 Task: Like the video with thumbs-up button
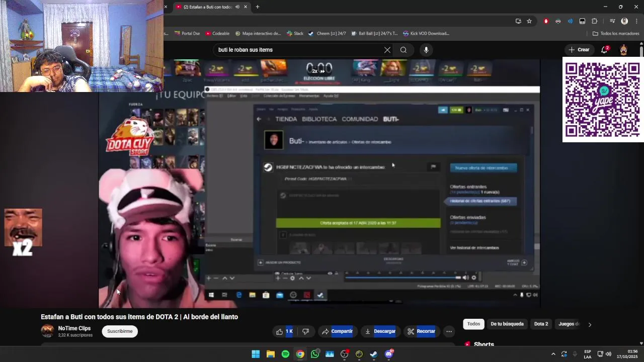tap(284, 331)
